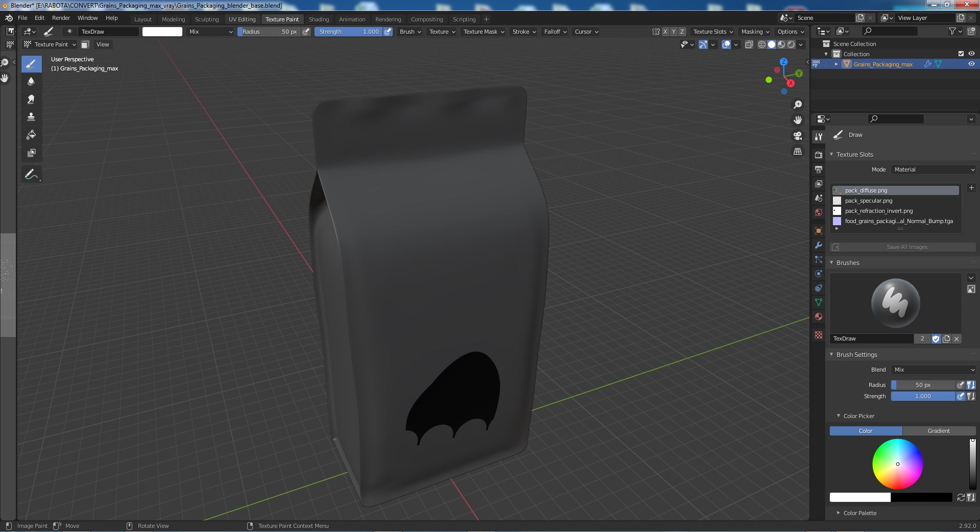The height and width of the screenshot is (532, 980).
Task: Open the Texture Paint mode selector
Action: click(x=50, y=44)
